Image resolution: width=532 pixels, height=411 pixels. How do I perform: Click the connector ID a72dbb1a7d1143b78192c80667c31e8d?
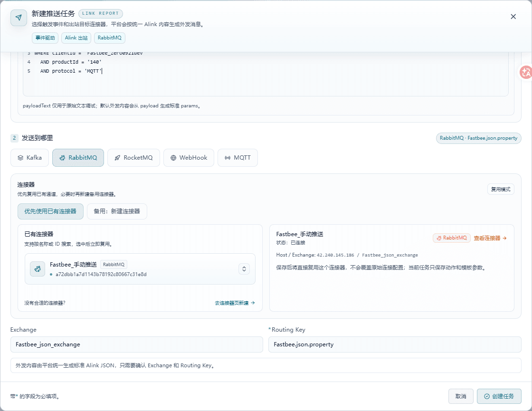[x=101, y=274]
